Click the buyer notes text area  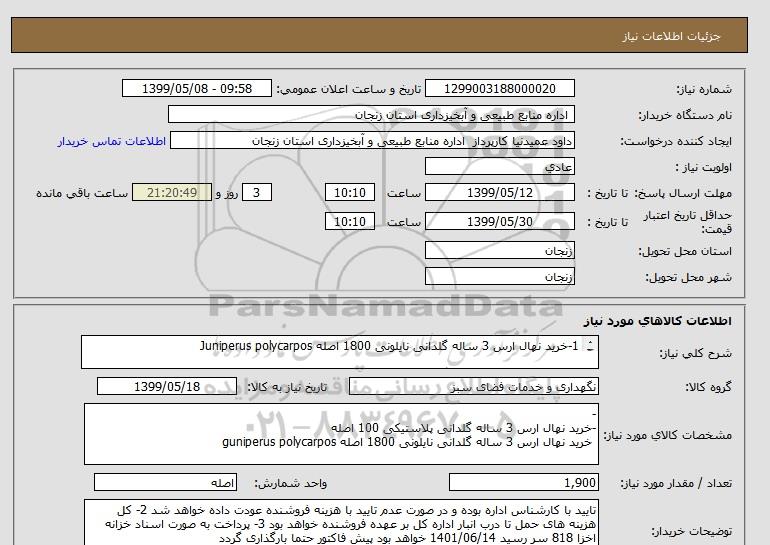(x=341, y=523)
